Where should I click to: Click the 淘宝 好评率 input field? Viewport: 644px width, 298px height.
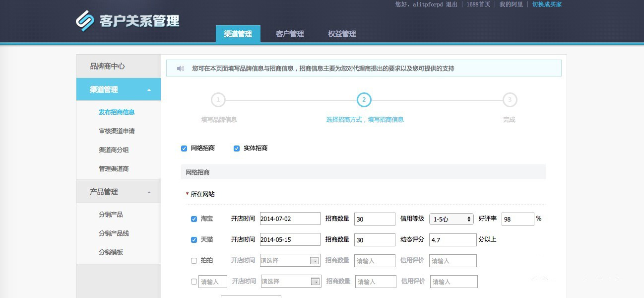click(517, 219)
